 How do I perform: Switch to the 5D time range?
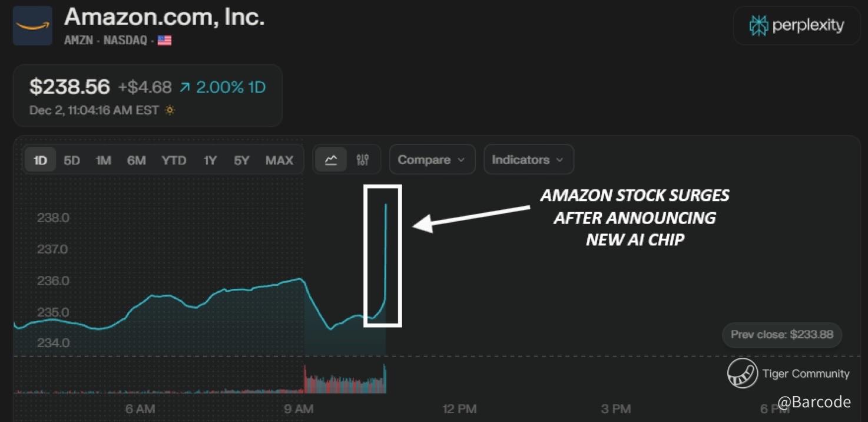coord(72,160)
